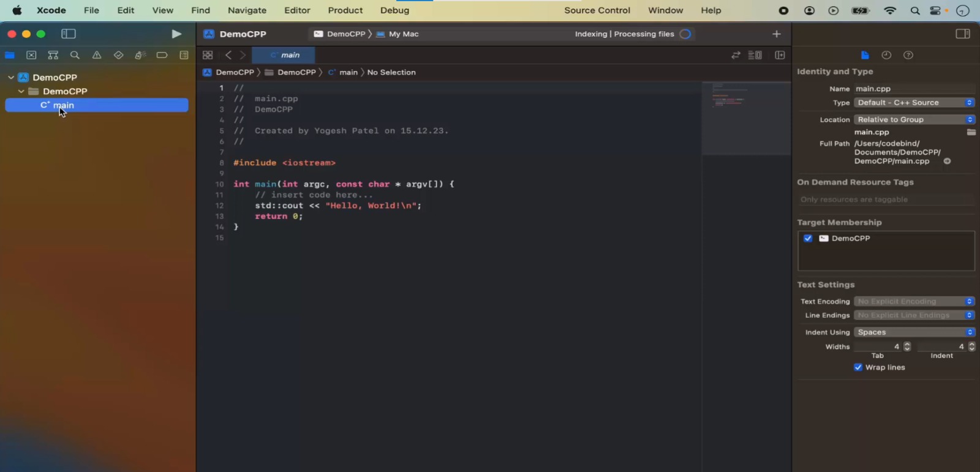Open the Line Endings dropdown

tap(914, 315)
